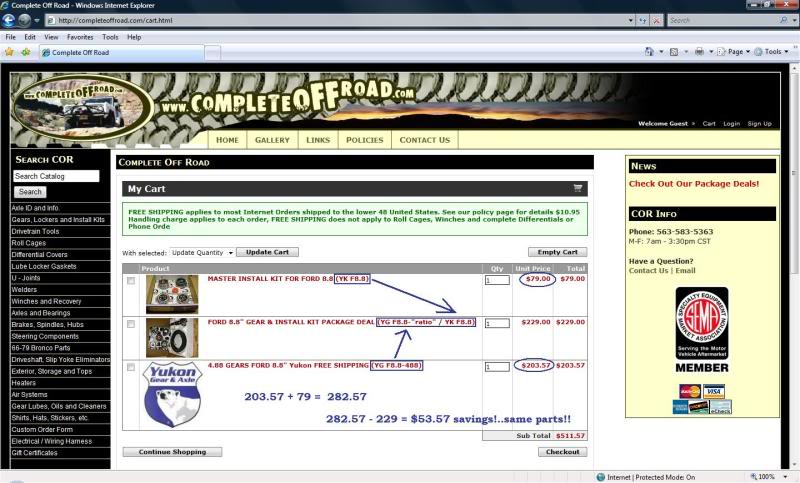This screenshot has width=800, height=483.
Task: Open a new blank browser tab
Action: coord(213,53)
